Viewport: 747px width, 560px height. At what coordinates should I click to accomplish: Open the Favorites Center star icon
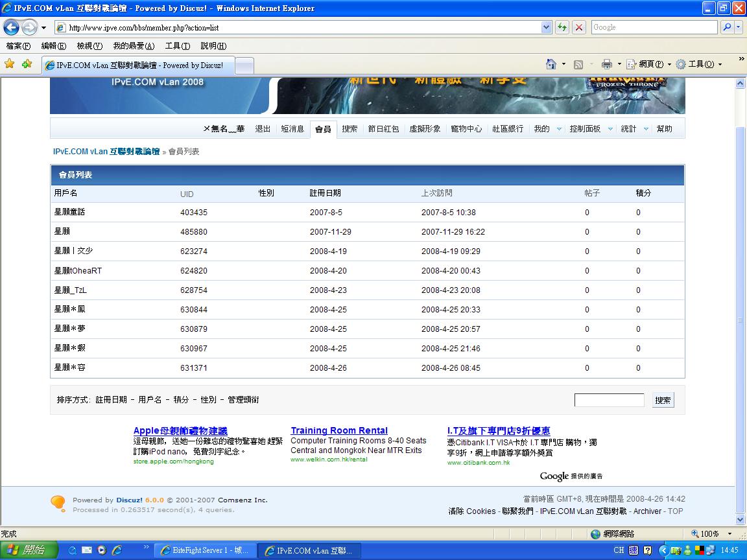coord(9,64)
